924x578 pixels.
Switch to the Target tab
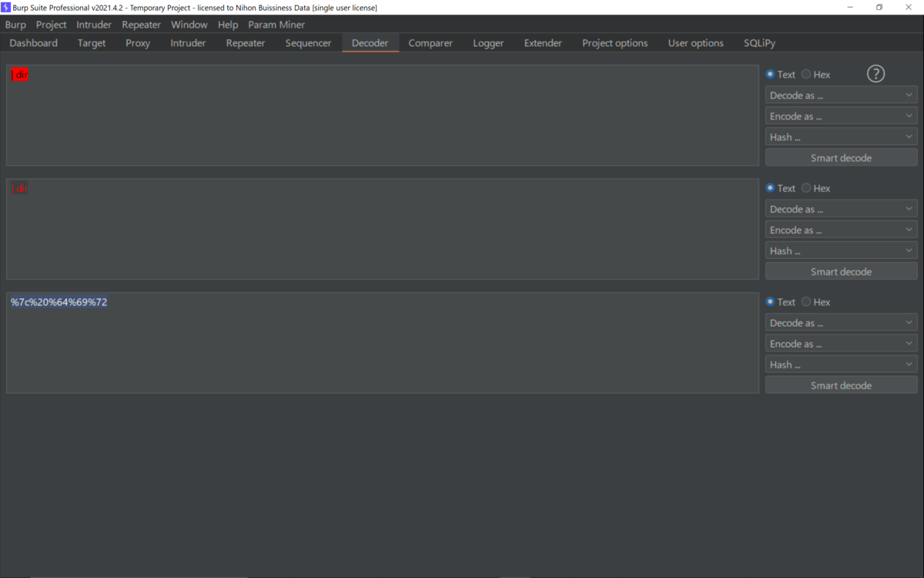tap(92, 43)
